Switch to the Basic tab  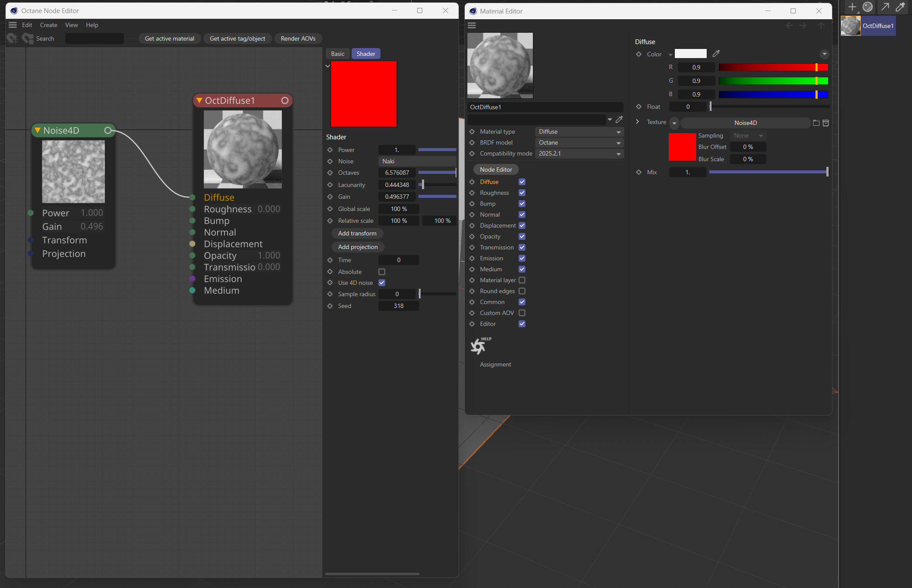338,54
